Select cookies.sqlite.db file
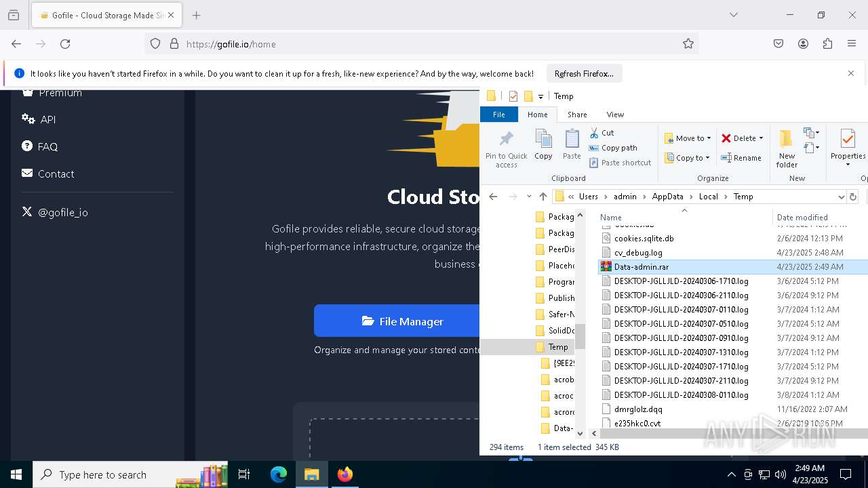The height and width of the screenshot is (488, 868). click(644, 239)
